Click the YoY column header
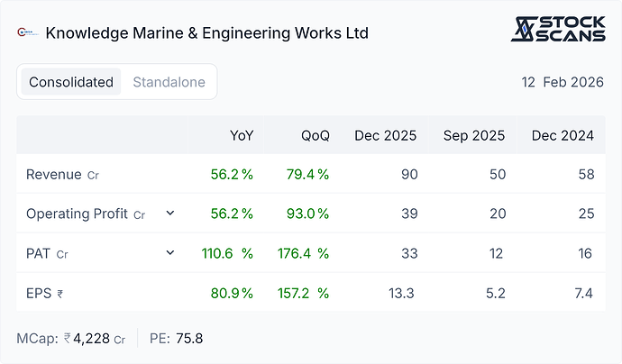This screenshot has height=364, width=622. [x=242, y=136]
